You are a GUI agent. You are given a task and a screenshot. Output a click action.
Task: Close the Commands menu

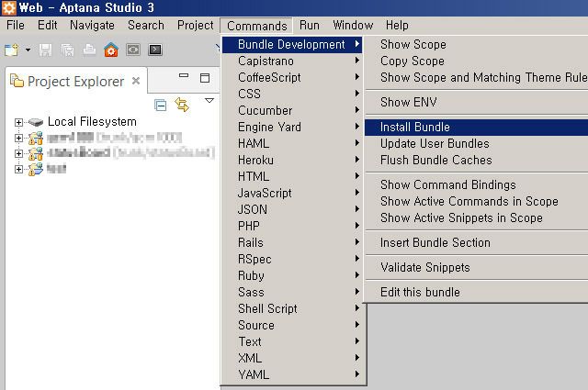257,26
